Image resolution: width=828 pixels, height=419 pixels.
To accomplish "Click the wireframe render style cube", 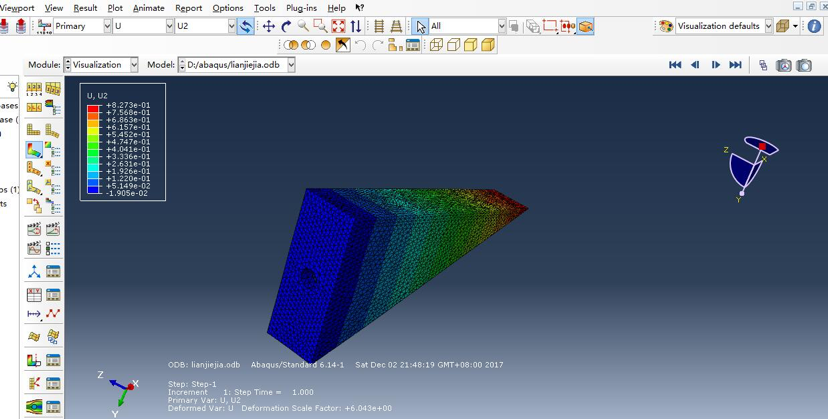I will (436, 45).
